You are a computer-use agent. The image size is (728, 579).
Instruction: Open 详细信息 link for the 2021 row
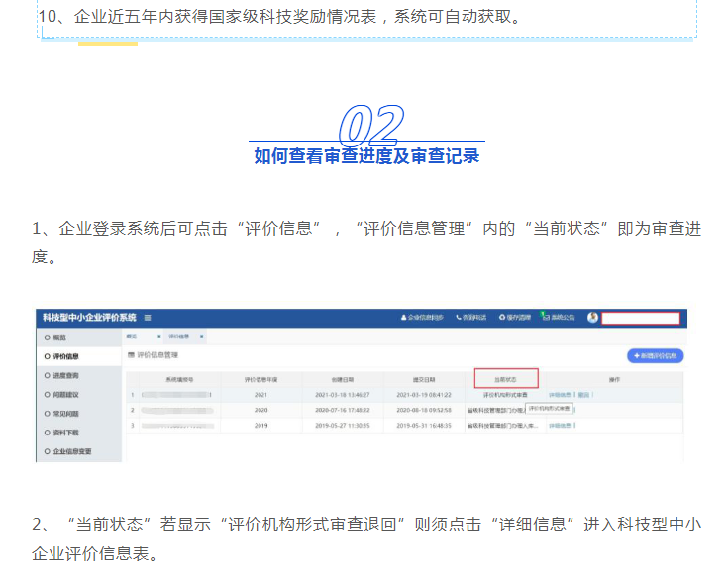561,394
